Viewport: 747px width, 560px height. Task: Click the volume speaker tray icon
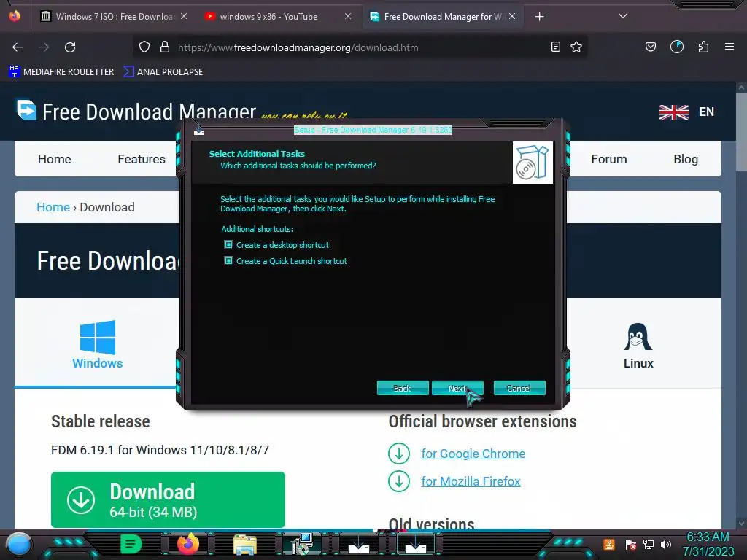pos(665,544)
